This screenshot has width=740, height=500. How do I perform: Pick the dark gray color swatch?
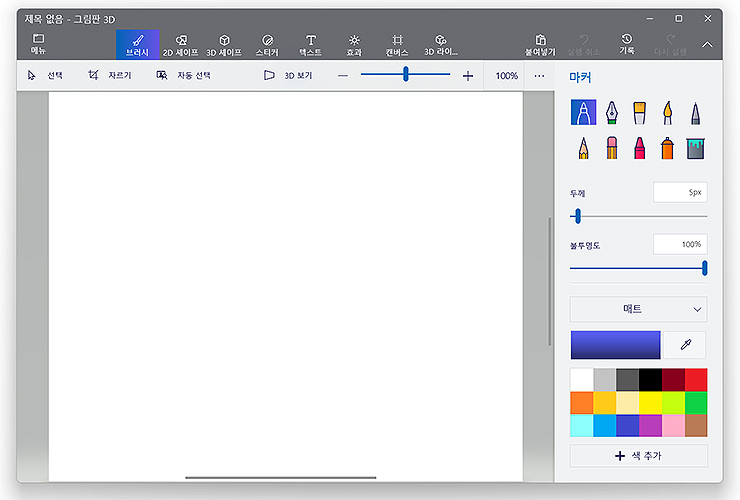point(627,380)
